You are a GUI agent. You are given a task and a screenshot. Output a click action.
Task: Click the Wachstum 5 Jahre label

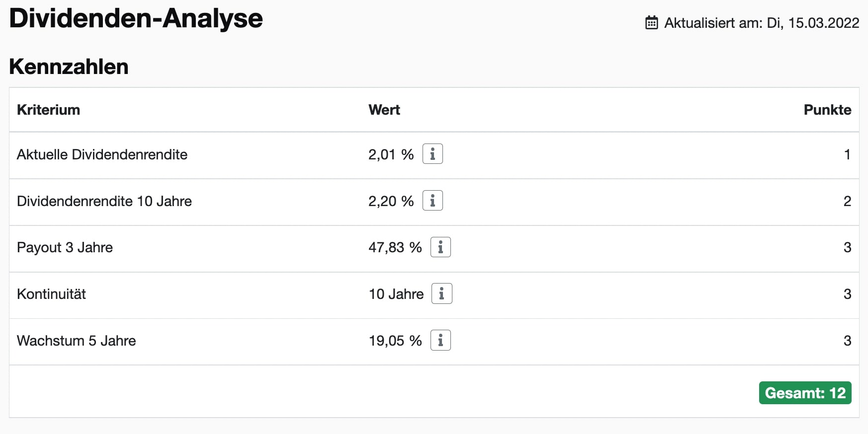click(76, 341)
